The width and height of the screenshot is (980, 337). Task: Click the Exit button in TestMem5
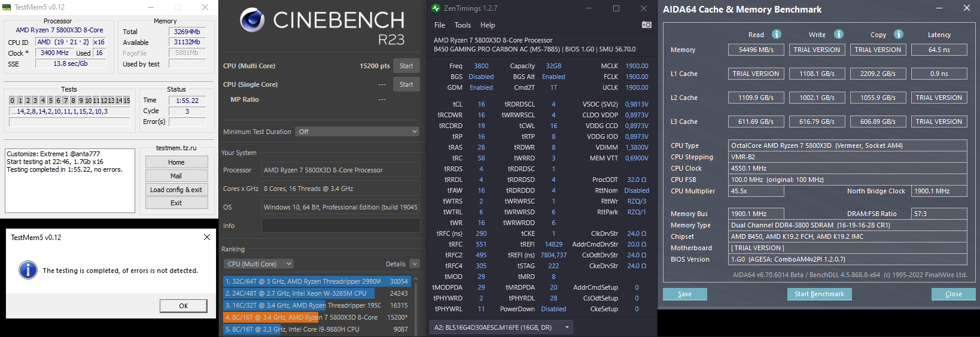click(x=176, y=203)
